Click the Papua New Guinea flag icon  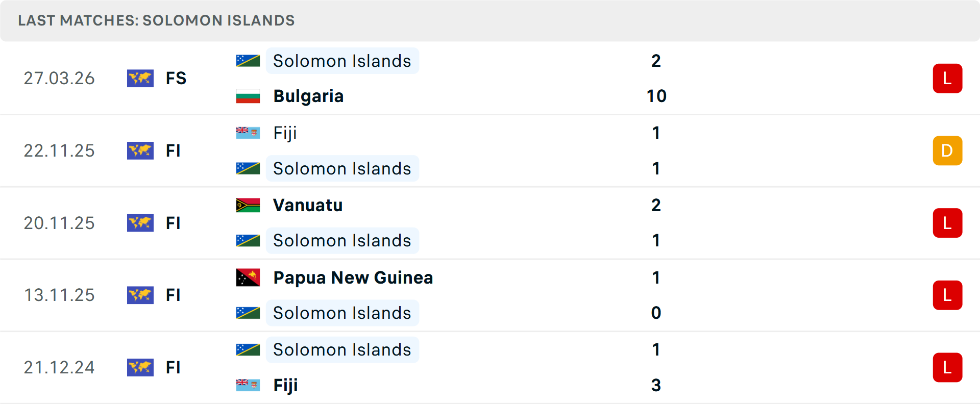click(x=248, y=277)
